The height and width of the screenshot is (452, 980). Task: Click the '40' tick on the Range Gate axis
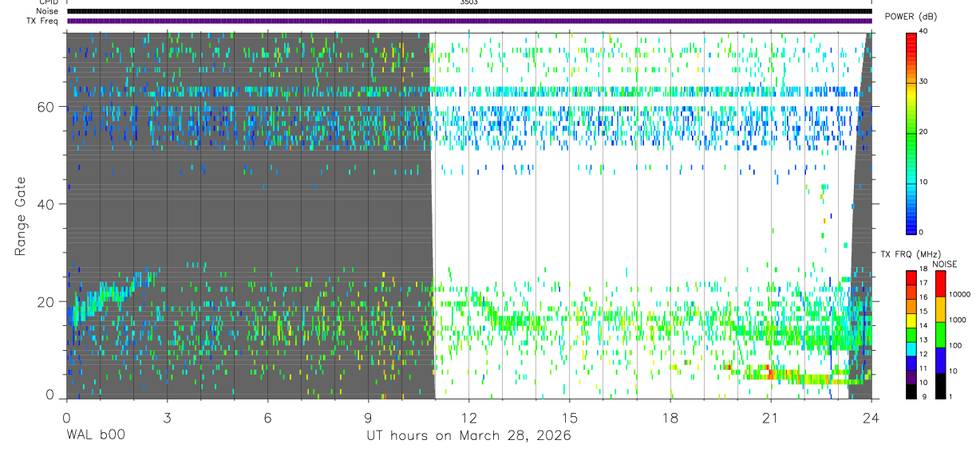[x=45, y=203]
